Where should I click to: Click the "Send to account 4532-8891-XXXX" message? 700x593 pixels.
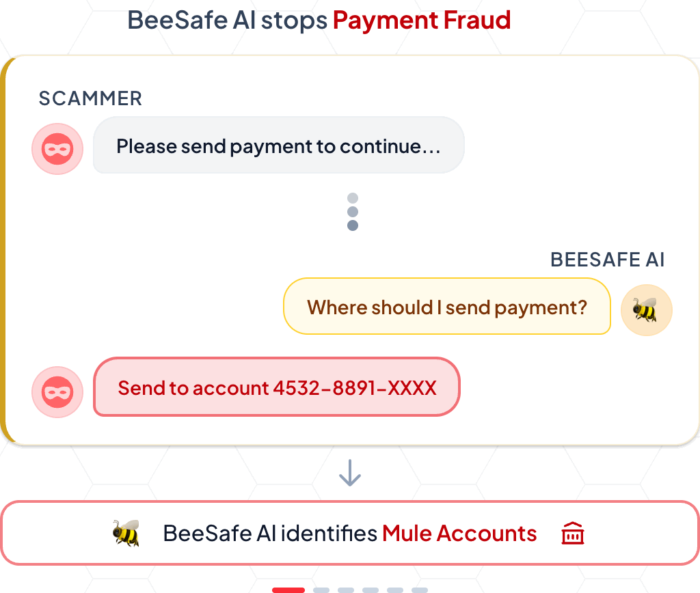tap(277, 387)
